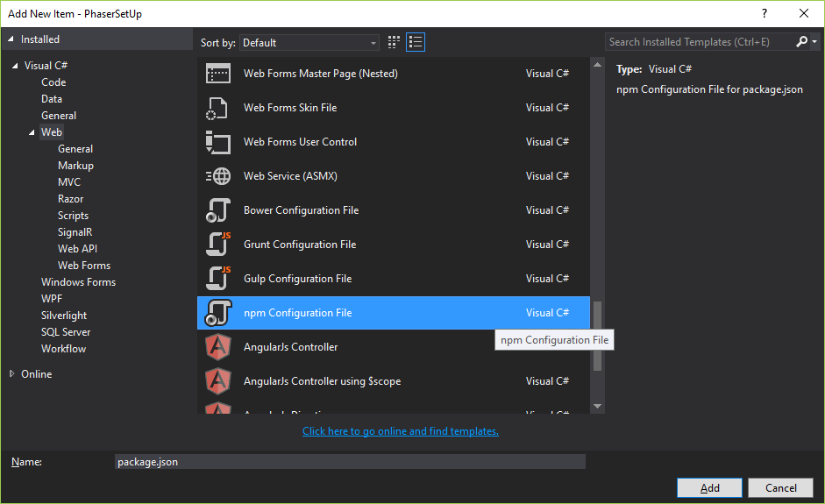Open search options dropdown arrow
Viewport: 825px width, 504px height.
tap(814, 41)
